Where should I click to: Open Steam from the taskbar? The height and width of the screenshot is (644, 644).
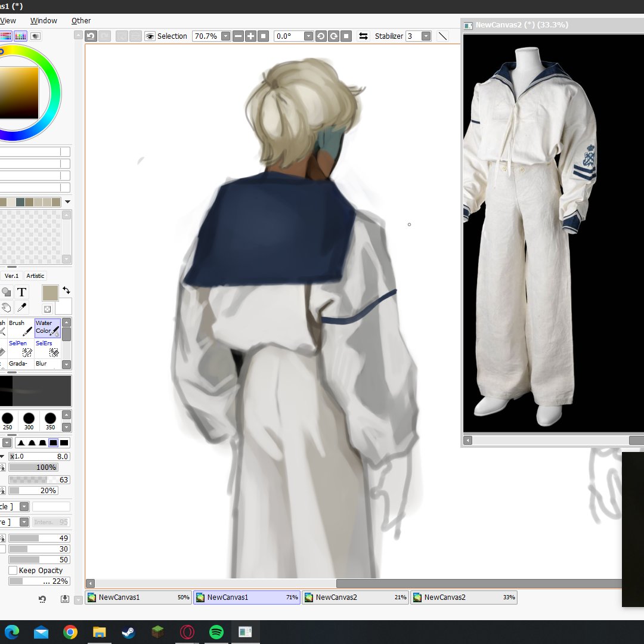[129, 631]
